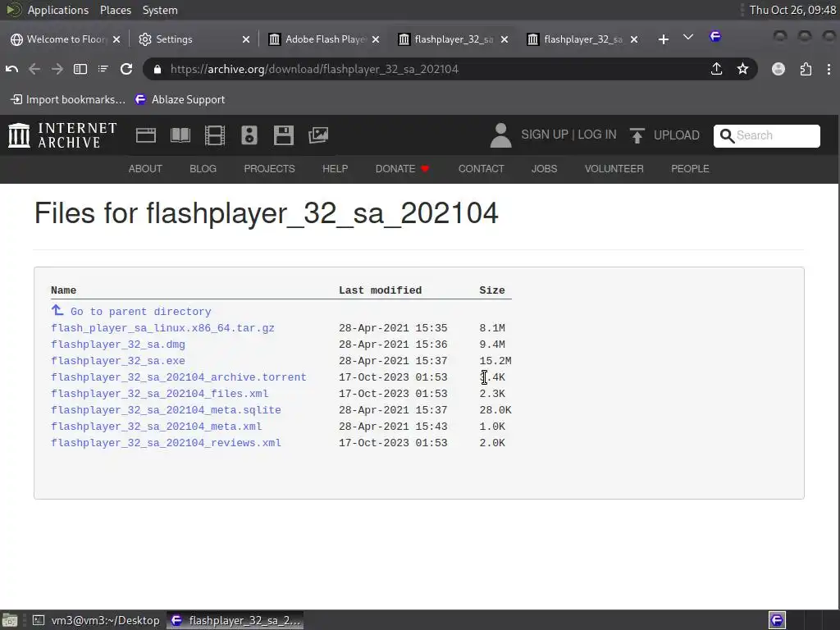840x630 pixels.
Task: Open flashplayer_32_sa_202104_reviews.xml link
Action: 166,443
